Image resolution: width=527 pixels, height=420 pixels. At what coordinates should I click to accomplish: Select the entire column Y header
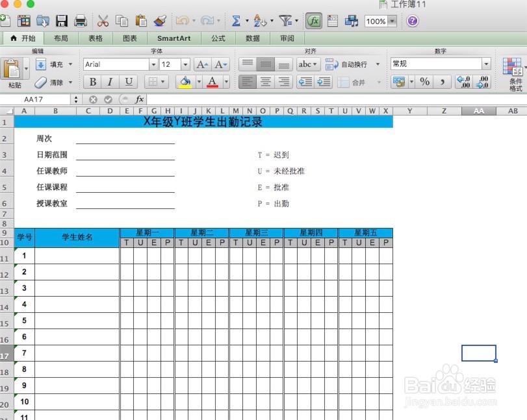click(x=409, y=111)
